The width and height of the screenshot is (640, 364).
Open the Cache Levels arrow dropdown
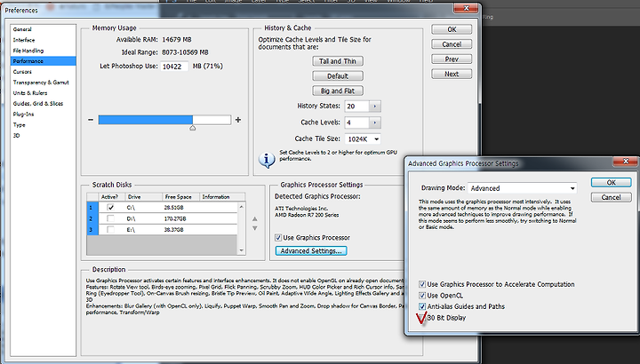pyautogui.click(x=375, y=123)
